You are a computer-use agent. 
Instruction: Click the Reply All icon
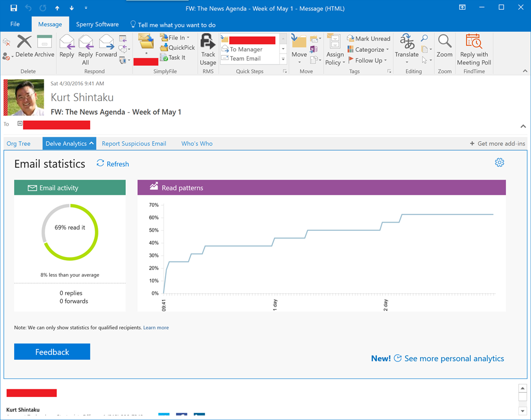[x=86, y=49]
